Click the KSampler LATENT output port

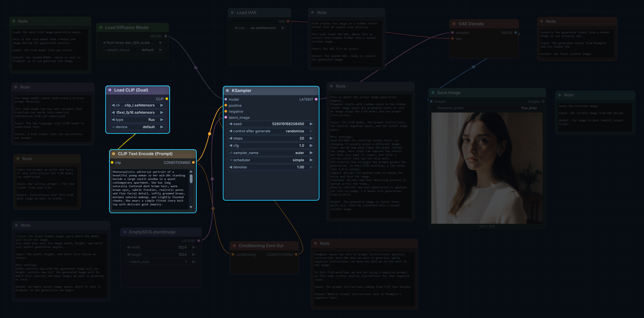[x=316, y=99]
